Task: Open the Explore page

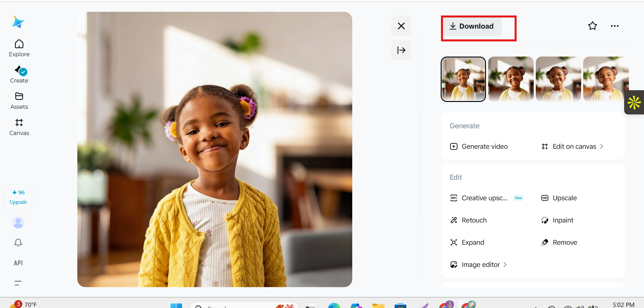Action: 19,48
